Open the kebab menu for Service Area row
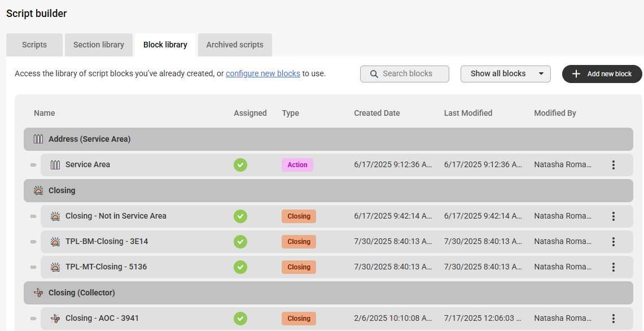Viewport: 644px width, 331px height. 613,165
